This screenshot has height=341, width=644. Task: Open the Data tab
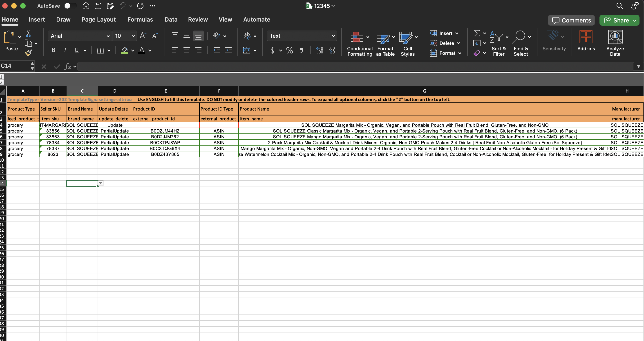point(171,20)
